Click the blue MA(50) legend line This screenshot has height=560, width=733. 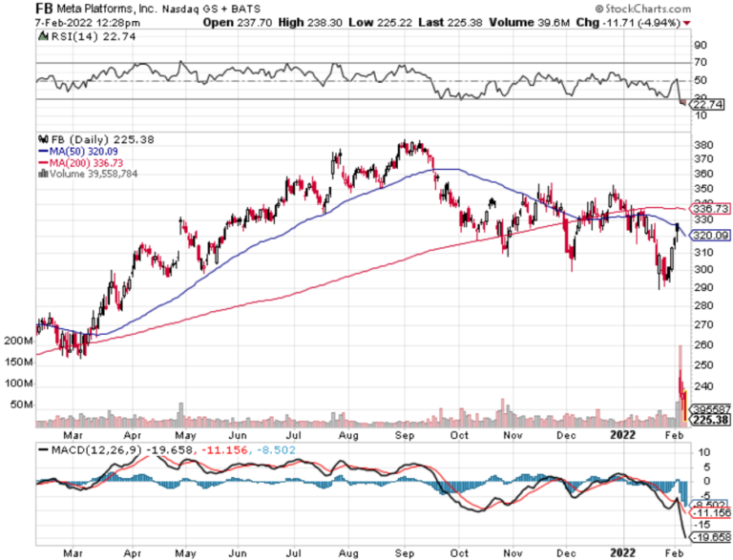[43, 152]
